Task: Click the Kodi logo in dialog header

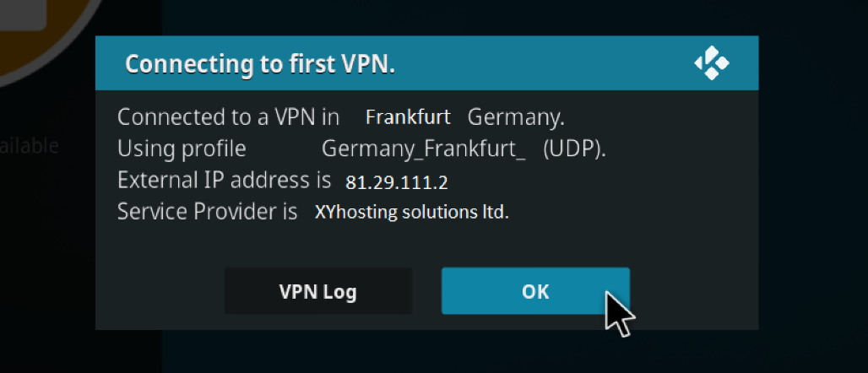Action: pos(711,63)
